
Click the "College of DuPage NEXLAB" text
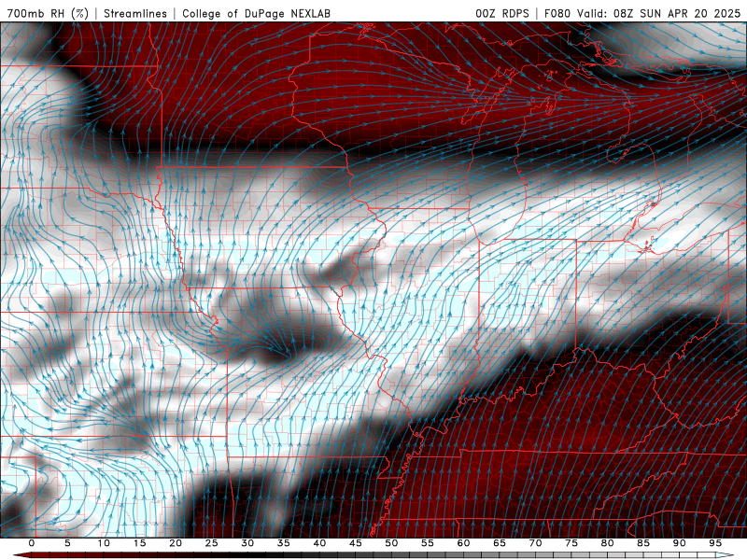pyautogui.click(x=256, y=14)
